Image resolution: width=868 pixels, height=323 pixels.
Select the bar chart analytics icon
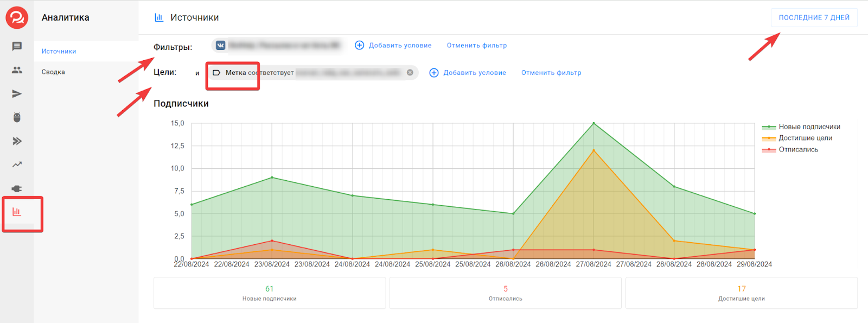click(17, 212)
